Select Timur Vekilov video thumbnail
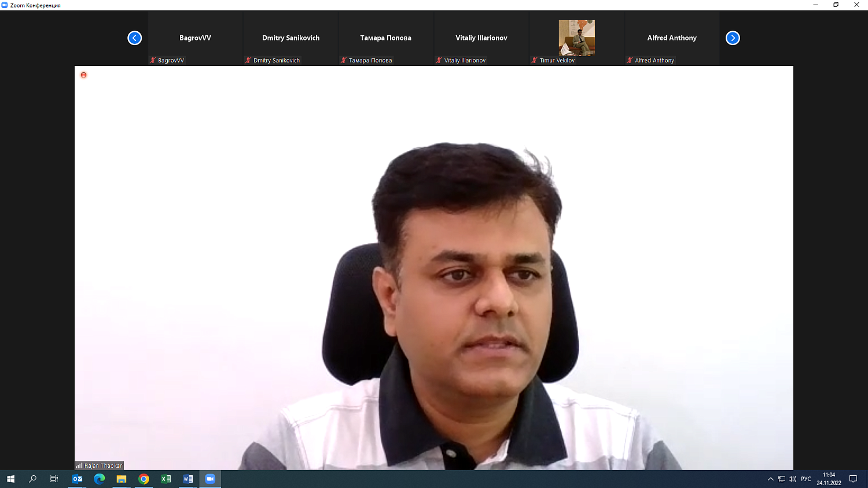Viewport: 868px width, 488px height. (576, 38)
